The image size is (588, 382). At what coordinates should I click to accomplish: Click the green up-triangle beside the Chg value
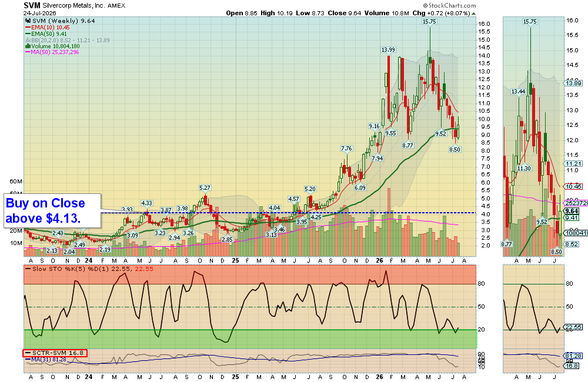pos(473,14)
